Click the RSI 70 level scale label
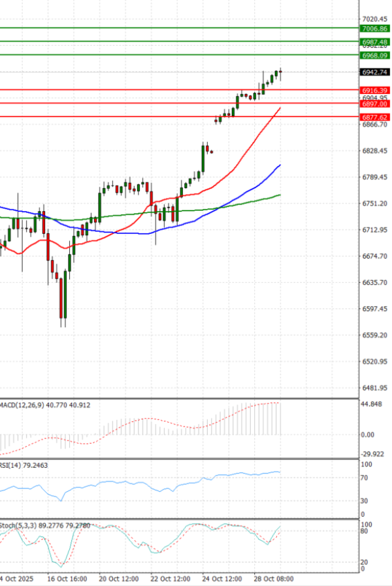Viewport: 392px width, 586px height. pos(366,478)
